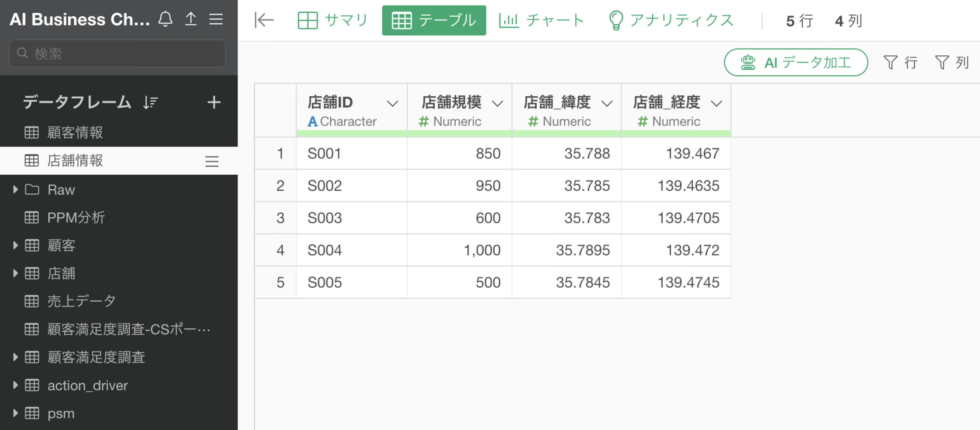This screenshot has width=980, height=430.
Task: Add a new data frame
Action: [x=214, y=102]
